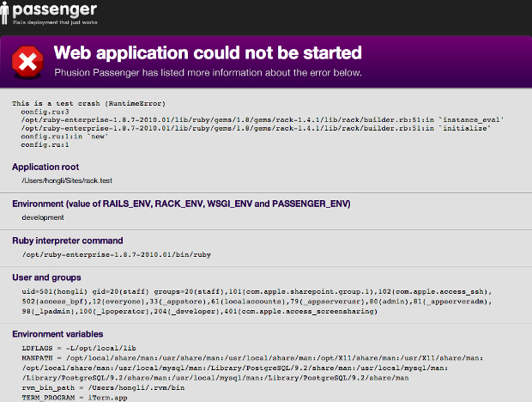The height and width of the screenshot is (402, 532).
Task: Select the '/opt/ruby-enterprise-1.8.7-2010.01/bin/ruby' path
Action: pyautogui.click(x=117, y=254)
